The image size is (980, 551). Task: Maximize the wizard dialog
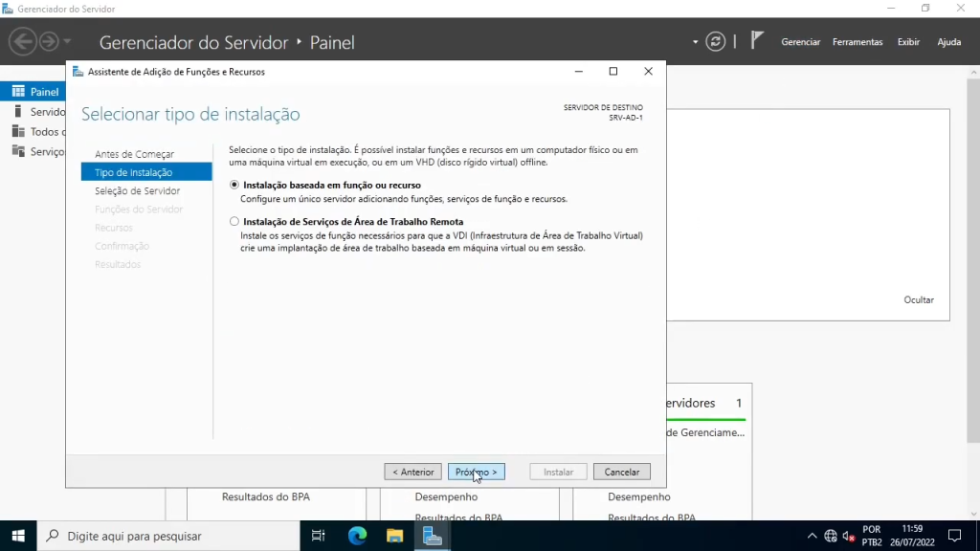(x=613, y=71)
